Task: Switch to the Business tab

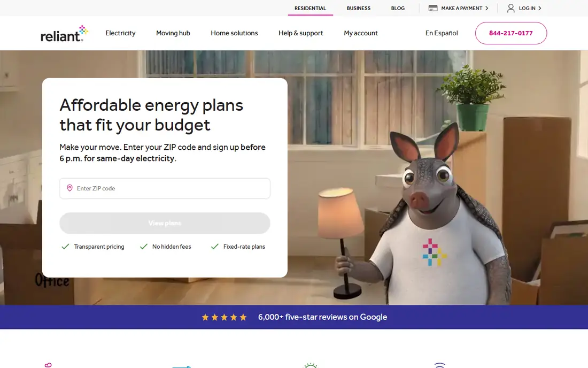Action: coord(359,8)
